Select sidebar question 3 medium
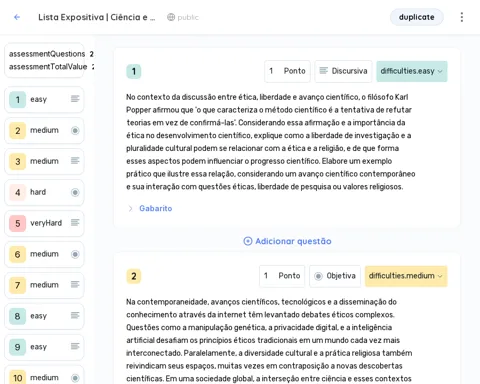 (44, 161)
